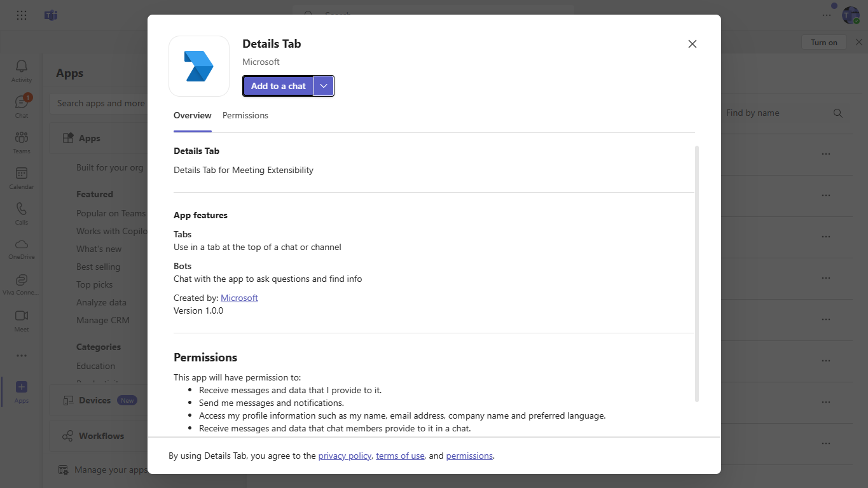Dismiss the banner with X icon
This screenshot has width=868, height=488.
tap(858, 42)
